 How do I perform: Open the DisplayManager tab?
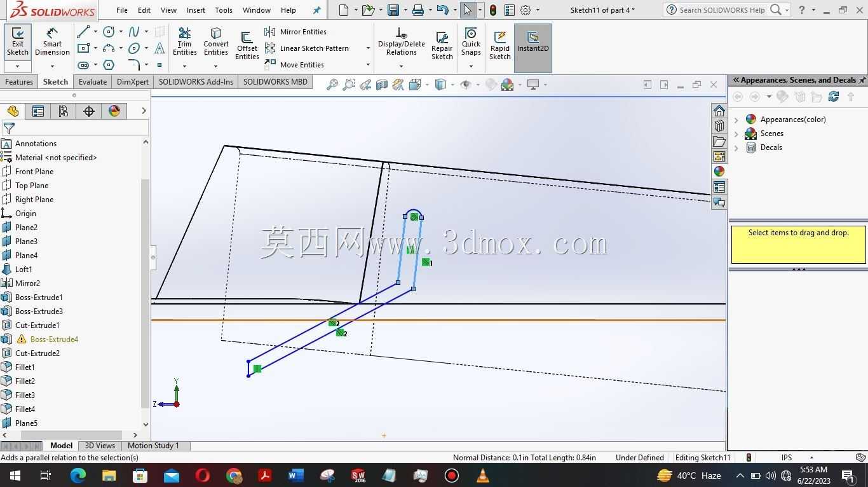coord(114,111)
